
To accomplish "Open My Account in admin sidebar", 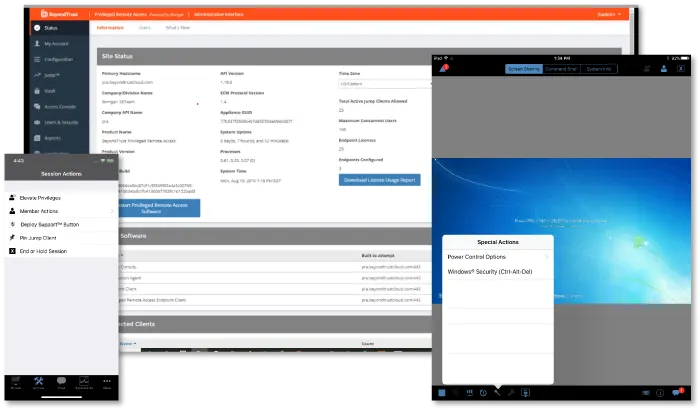I will pos(59,44).
